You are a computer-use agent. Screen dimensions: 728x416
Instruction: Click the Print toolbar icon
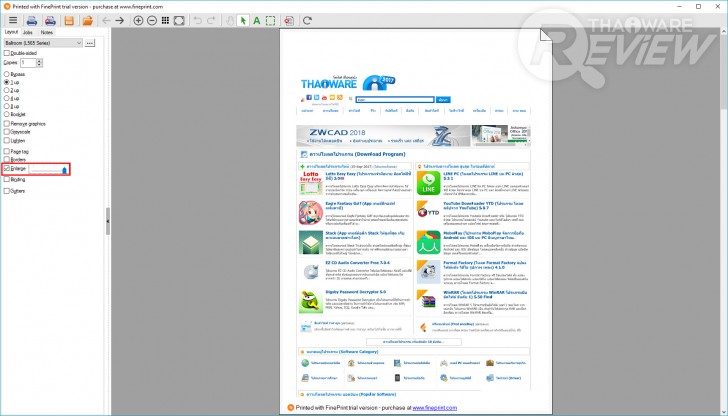pos(32,20)
